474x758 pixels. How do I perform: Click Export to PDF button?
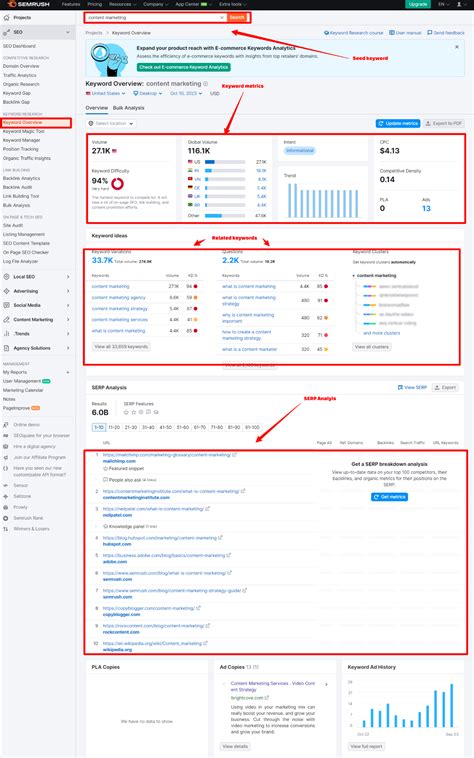coord(444,124)
